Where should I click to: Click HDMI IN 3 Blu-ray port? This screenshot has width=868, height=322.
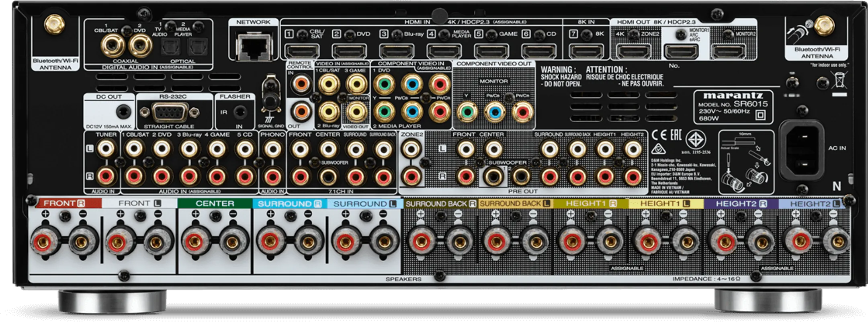(397, 51)
